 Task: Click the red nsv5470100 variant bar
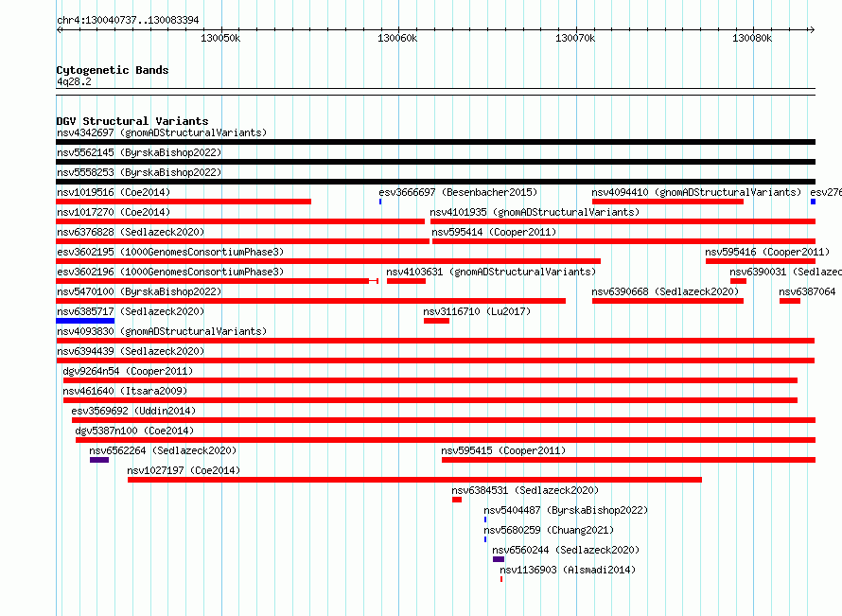(311, 301)
